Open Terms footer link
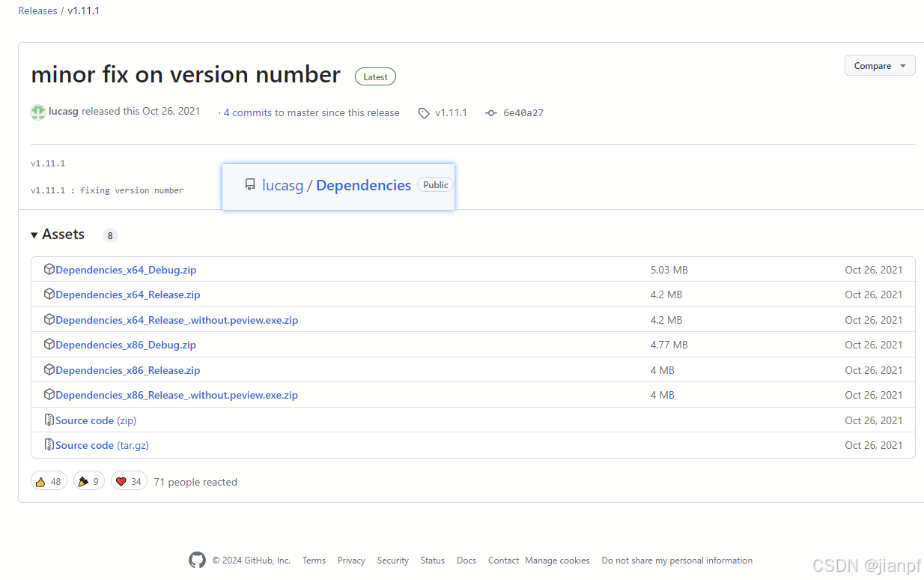 (x=314, y=561)
